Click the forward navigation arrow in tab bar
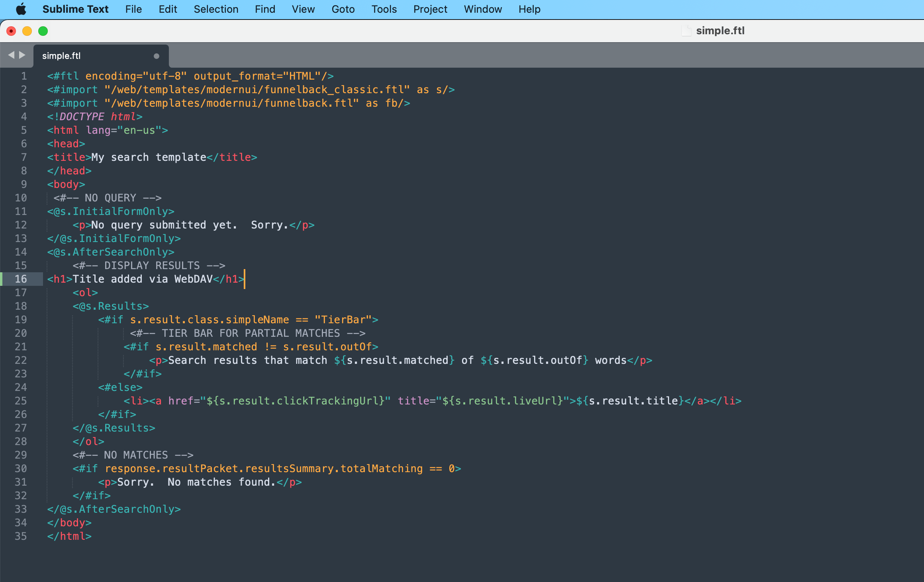The height and width of the screenshot is (582, 924). pos(23,55)
